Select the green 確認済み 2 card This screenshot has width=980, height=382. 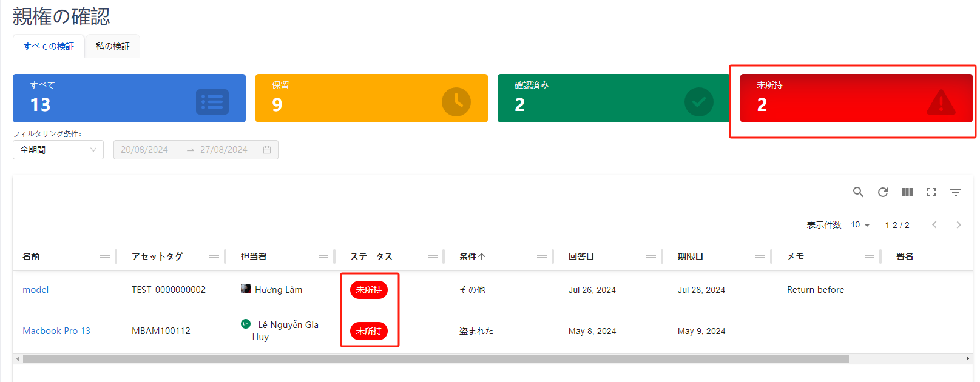pyautogui.click(x=613, y=98)
